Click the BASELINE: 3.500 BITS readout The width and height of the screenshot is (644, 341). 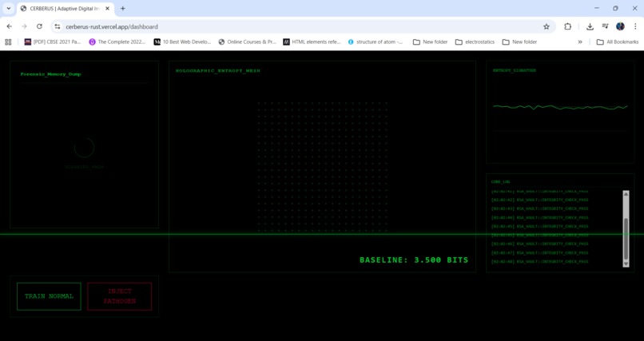[x=414, y=260]
